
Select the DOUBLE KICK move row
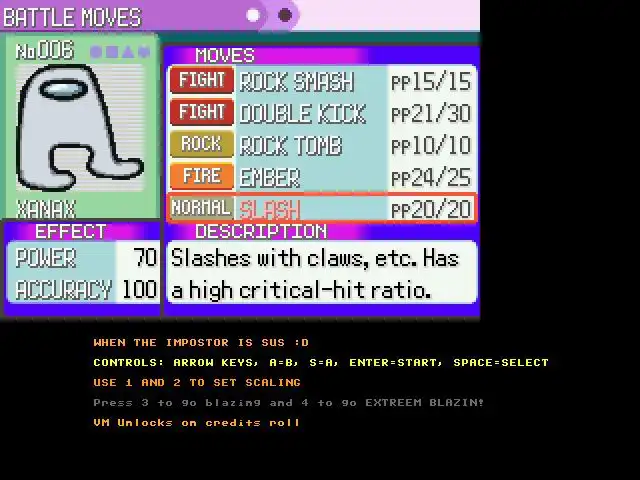tap(322, 112)
